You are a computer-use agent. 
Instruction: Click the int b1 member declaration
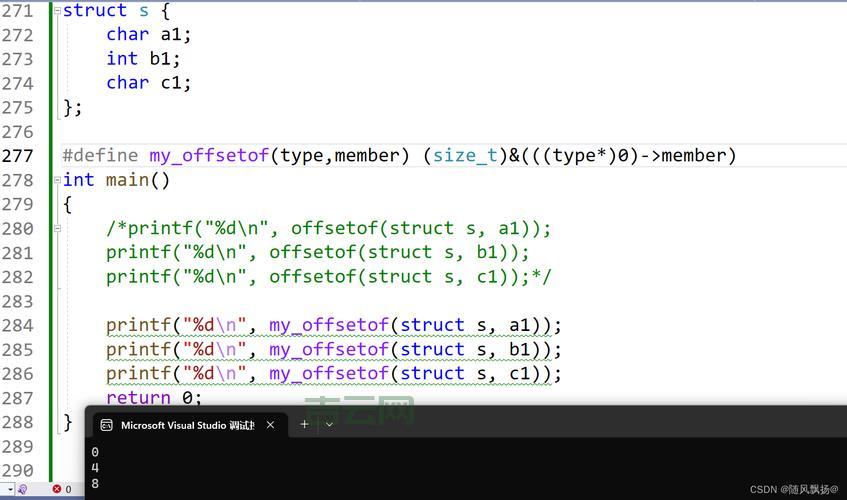(x=143, y=59)
